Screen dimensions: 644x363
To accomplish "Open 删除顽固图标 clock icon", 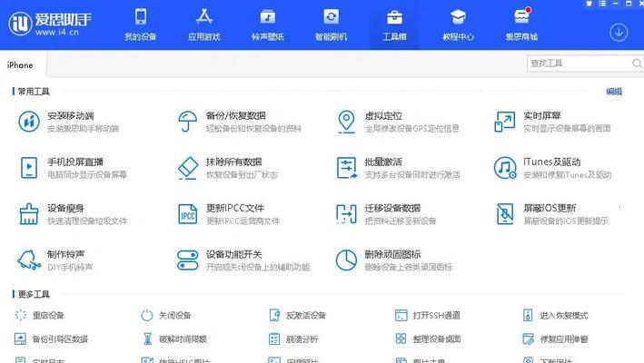I will coord(346,260).
